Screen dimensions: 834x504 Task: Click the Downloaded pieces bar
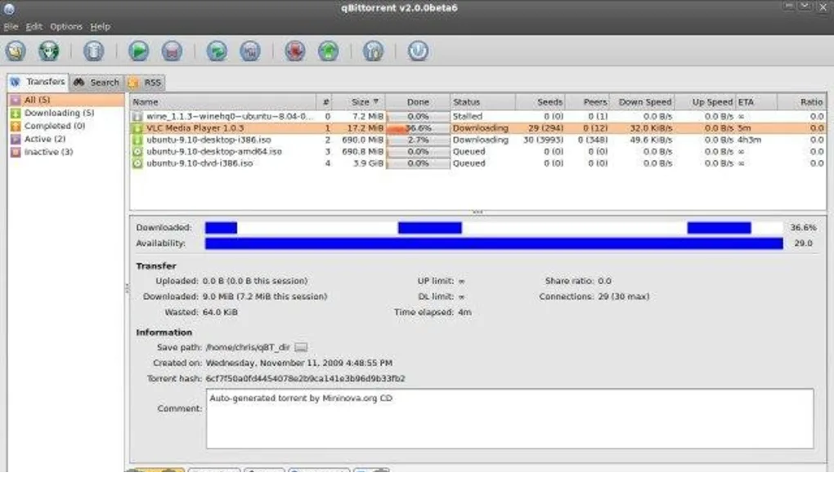point(494,228)
